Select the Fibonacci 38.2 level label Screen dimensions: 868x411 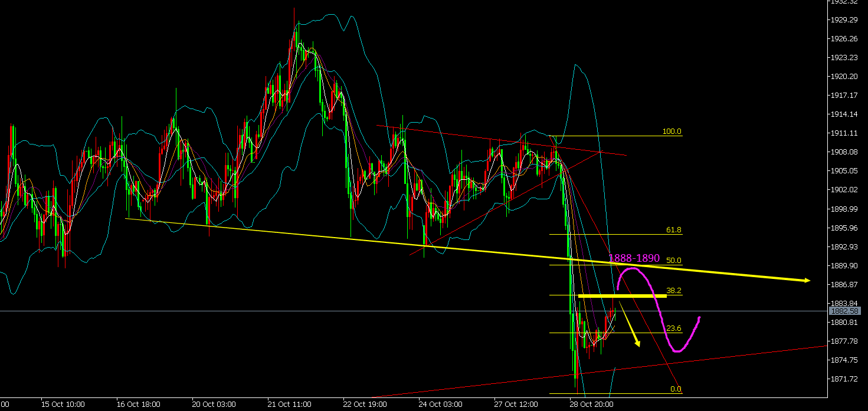(x=674, y=291)
